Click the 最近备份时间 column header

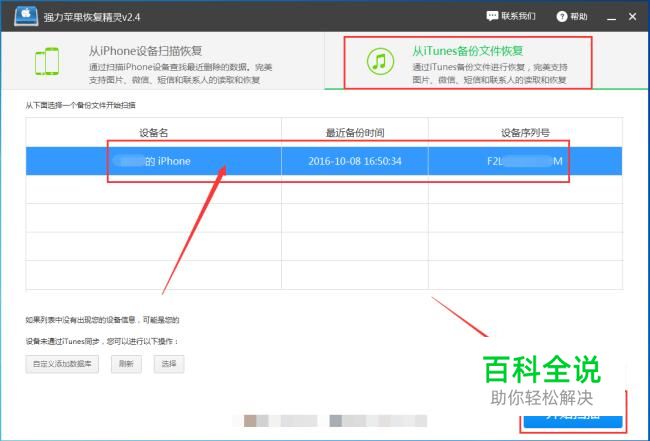[x=355, y=133]
